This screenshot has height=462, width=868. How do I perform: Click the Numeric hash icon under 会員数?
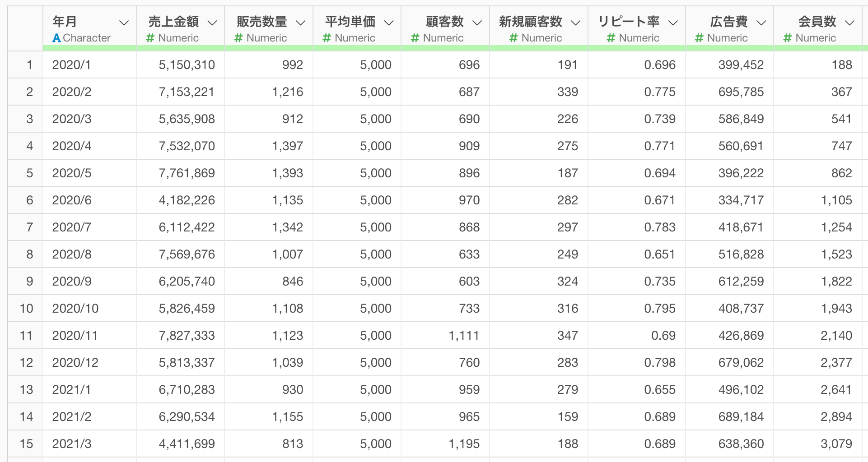788,38
